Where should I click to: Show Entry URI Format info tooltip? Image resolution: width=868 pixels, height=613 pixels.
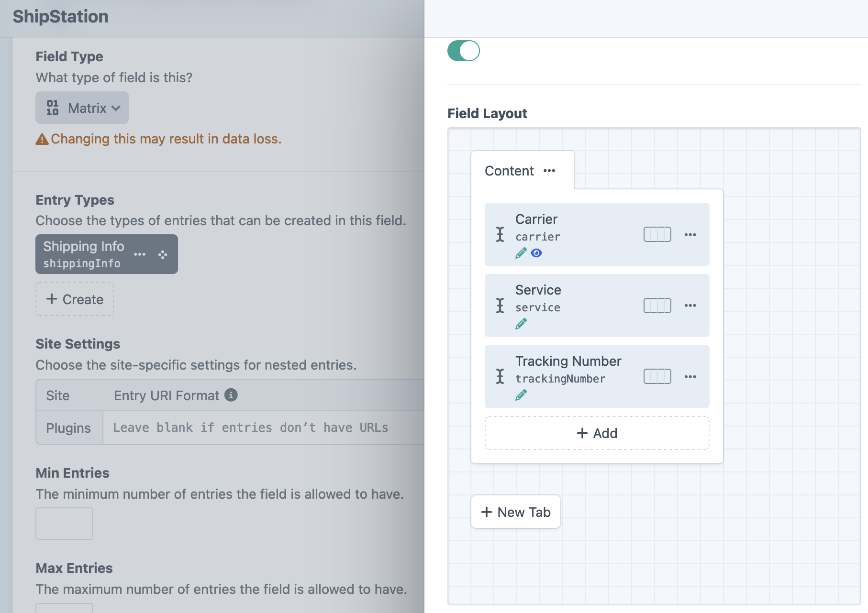[x=231, y=395]
